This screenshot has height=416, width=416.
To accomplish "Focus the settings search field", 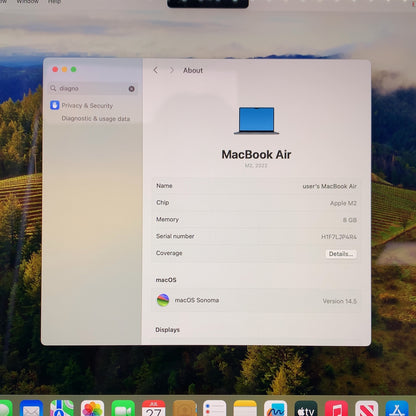I will tap(92, 89).
